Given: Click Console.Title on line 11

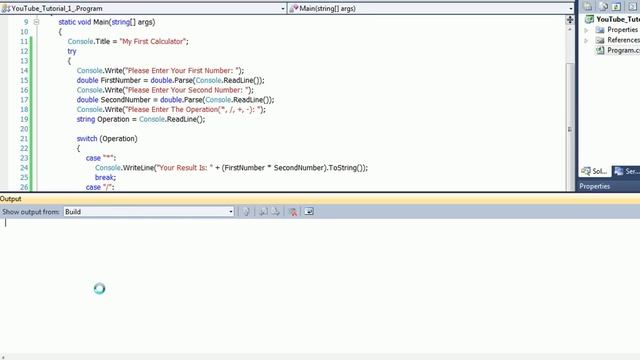Looking at the screenshot, I should click(89, 41).
